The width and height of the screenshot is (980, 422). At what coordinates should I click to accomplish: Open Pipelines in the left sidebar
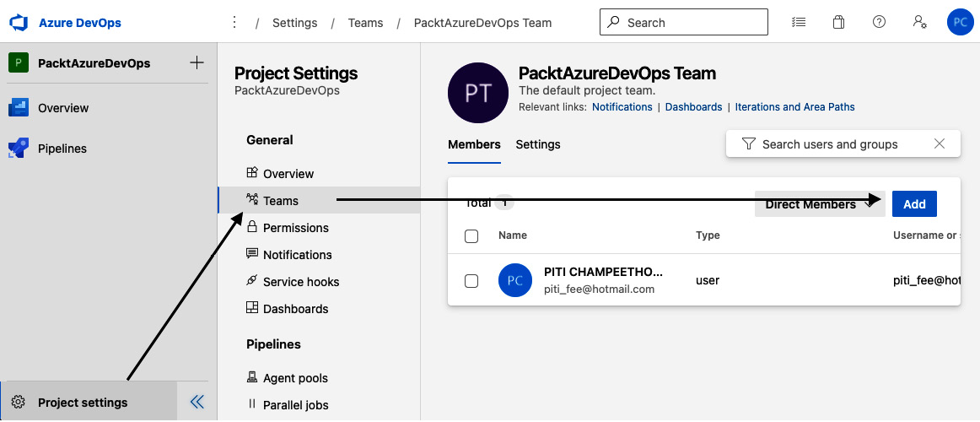click(47, 149)
